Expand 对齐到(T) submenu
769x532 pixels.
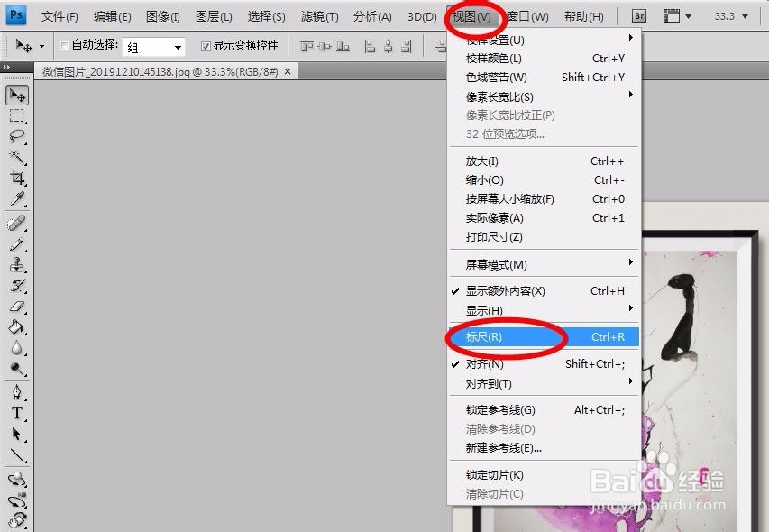point(545,383)
